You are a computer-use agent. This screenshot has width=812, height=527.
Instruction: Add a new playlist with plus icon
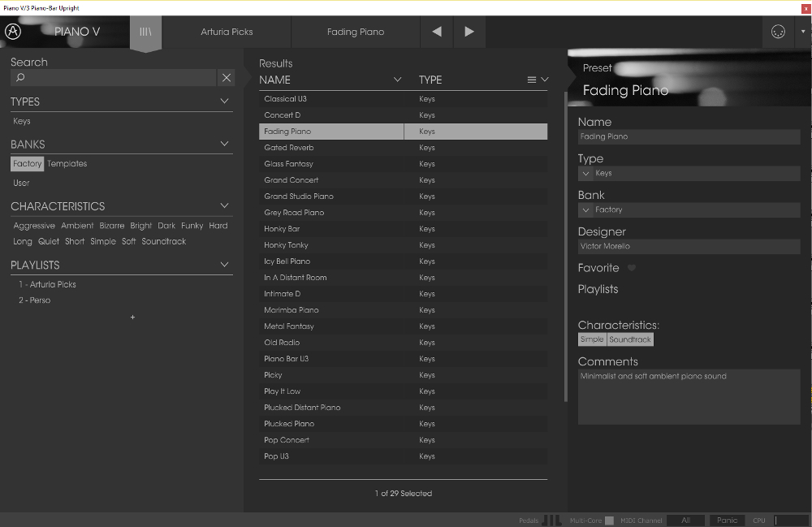click(132, 317)
